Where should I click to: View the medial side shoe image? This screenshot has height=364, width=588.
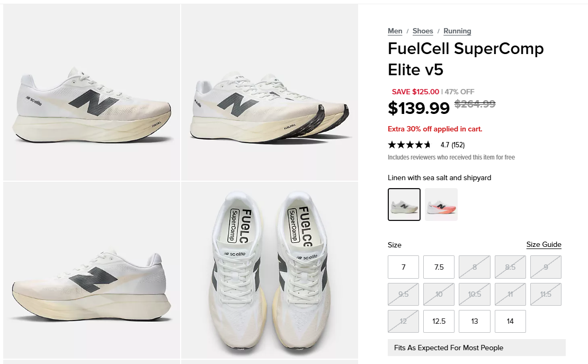tap(92, 271)
